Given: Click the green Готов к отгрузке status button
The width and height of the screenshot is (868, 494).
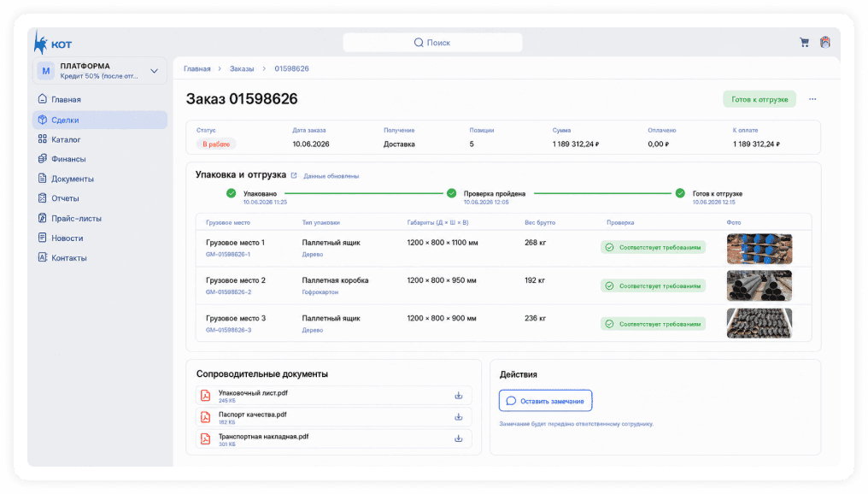Looking at the screenshot, I should coord(759,99).
